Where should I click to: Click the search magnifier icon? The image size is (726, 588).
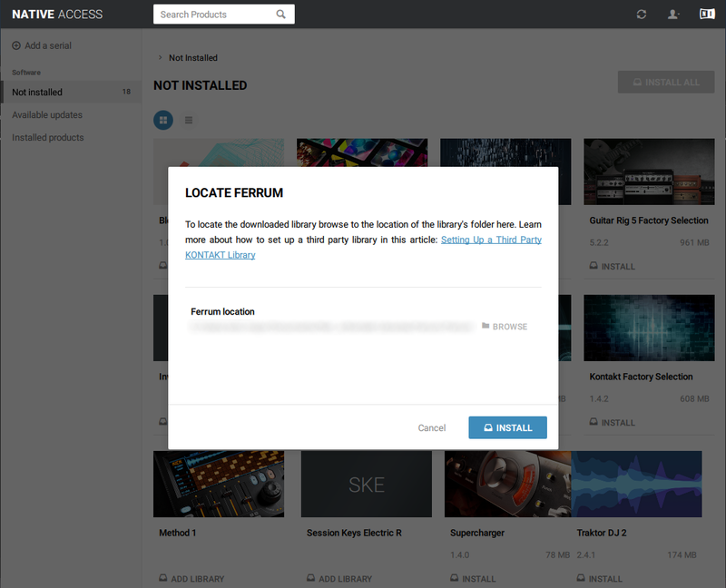point(280,15)
